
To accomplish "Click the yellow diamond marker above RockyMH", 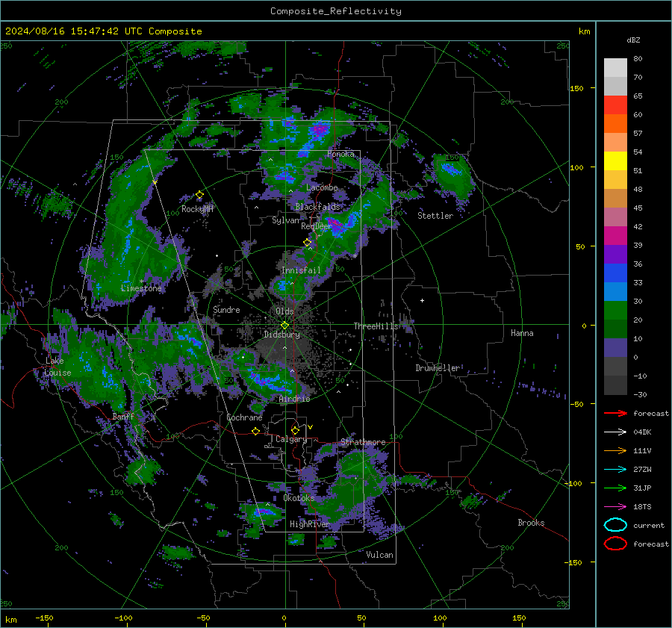I will [x=199, y=195].
